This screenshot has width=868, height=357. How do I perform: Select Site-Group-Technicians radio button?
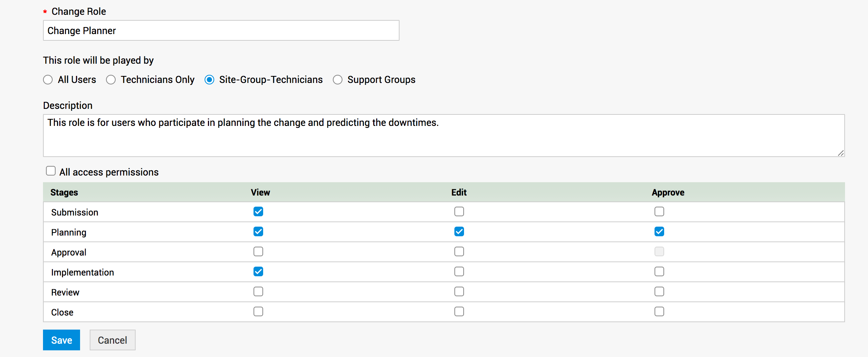pos(209,80)
